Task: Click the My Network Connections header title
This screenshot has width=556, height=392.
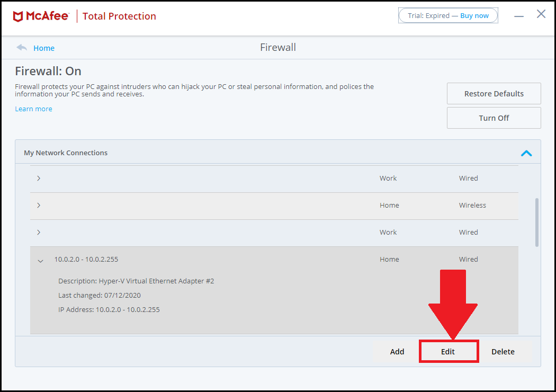Action: [x=66, y=153]
